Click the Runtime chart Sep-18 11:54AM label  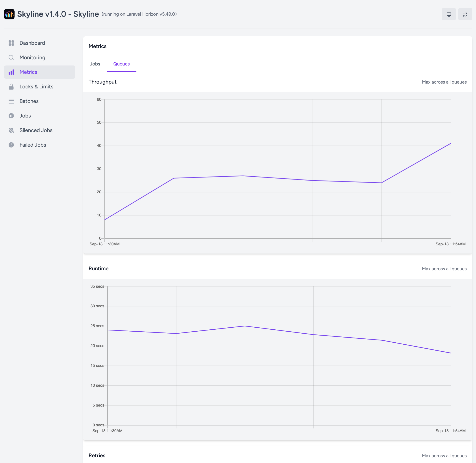point(450,431)
